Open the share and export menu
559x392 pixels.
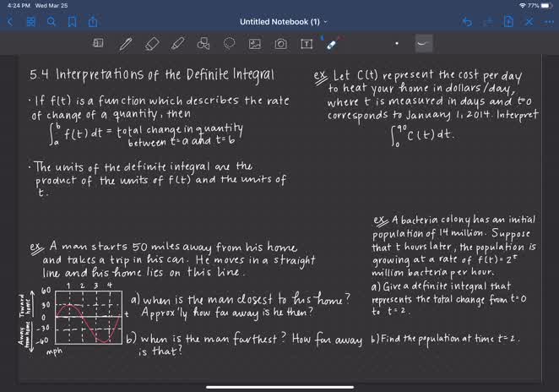click(x=93, y=21)
